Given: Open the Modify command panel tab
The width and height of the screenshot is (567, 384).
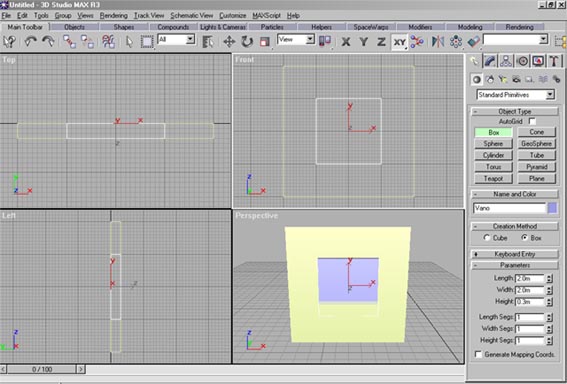Looking at the screenshot, I should pos(490,61).
